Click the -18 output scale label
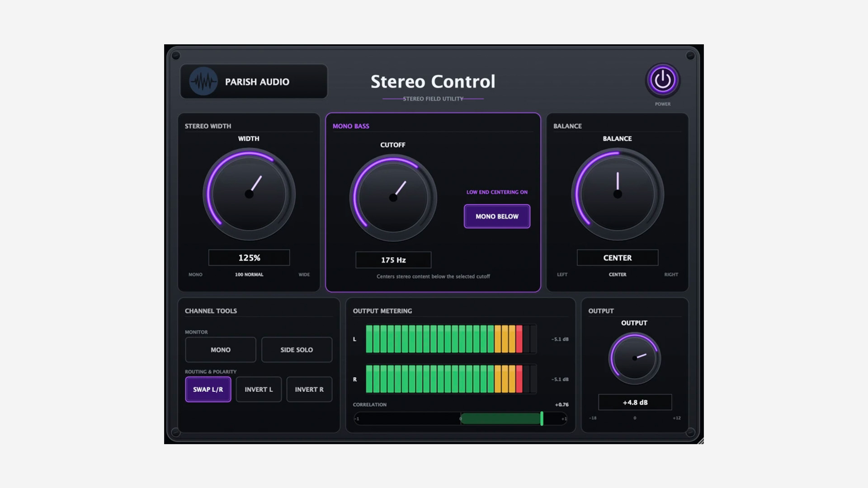This screenshot has height=488, width=868. (x=593, y=418)
